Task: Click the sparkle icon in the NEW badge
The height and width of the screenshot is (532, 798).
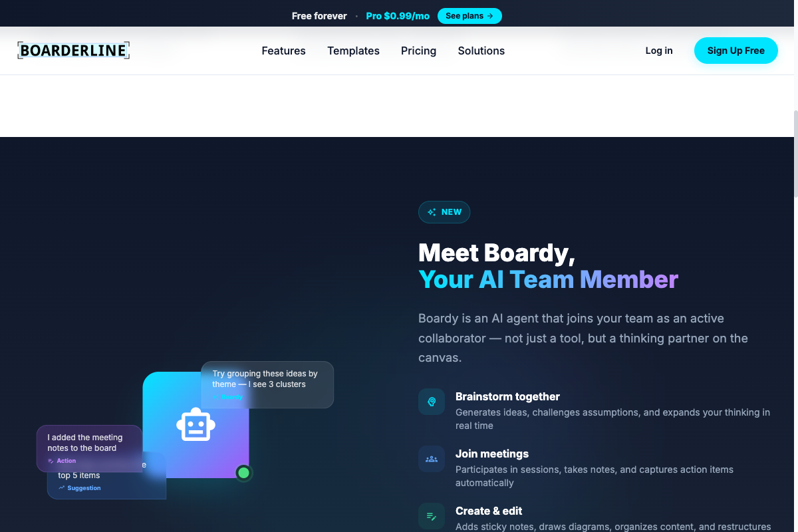Action: point(430,211)
